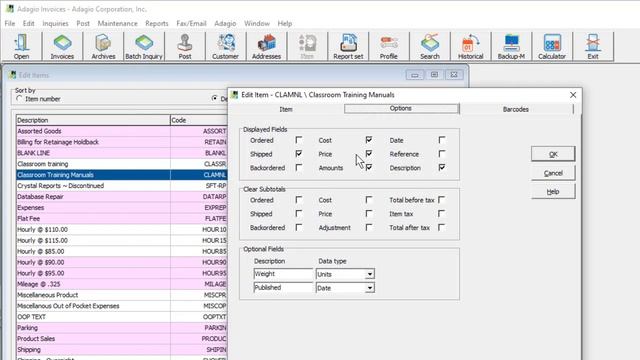Enable Clear Subtotals Ordered checkbox
Viewport: 640px width, 360px height.
click(x=299, y=200)
